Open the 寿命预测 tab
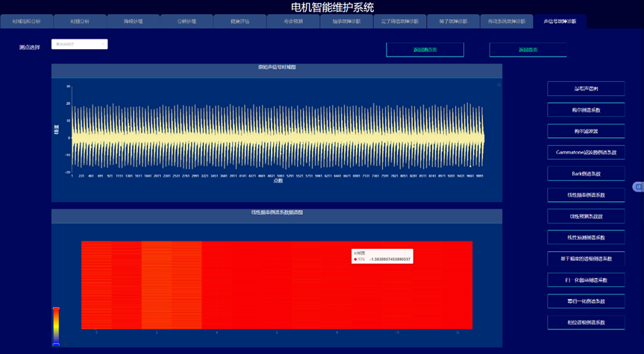The width and height of the screenshot is (644, 354). [x=293, y=22]
